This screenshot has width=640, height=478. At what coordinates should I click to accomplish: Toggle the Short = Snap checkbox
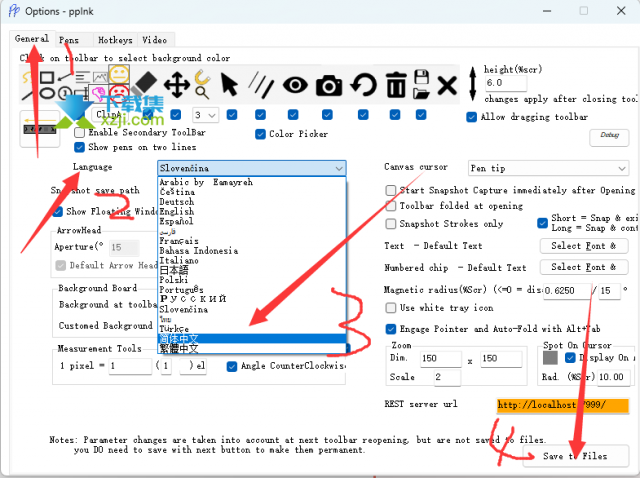point(542,223)
